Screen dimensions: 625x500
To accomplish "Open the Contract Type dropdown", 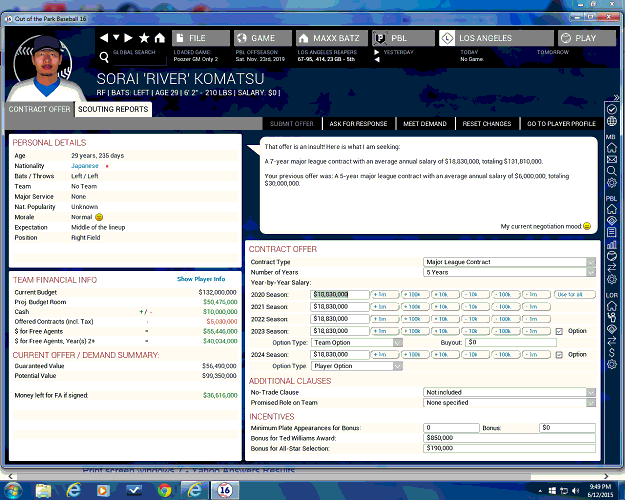I will pos(509,262).
